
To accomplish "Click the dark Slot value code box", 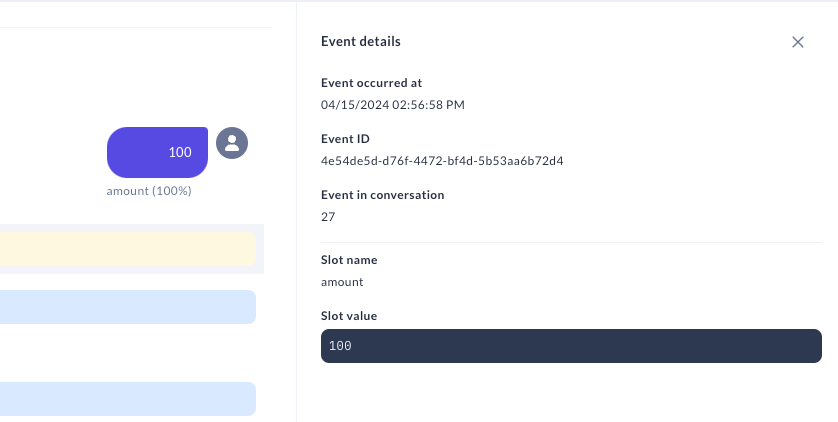I will [571, 346].
